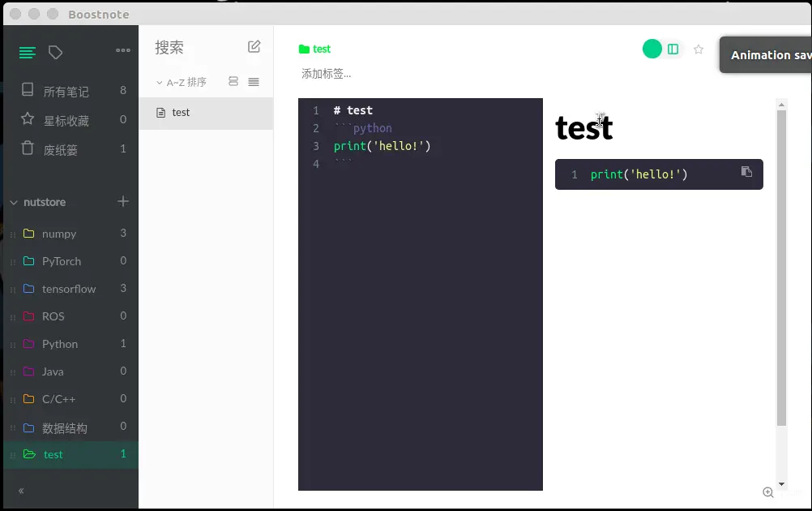812x511 pixels.
Task: Click the zoom magnifier icon
Action: 768,492
